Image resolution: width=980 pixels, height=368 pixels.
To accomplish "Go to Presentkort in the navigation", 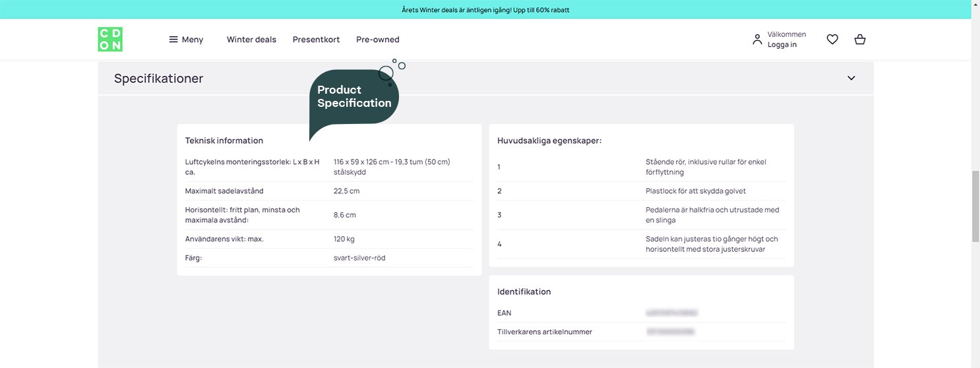I will coord(316,40).
